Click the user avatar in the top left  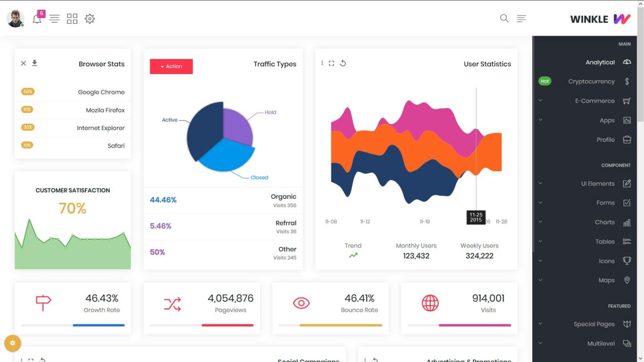(x=15, y=19)
